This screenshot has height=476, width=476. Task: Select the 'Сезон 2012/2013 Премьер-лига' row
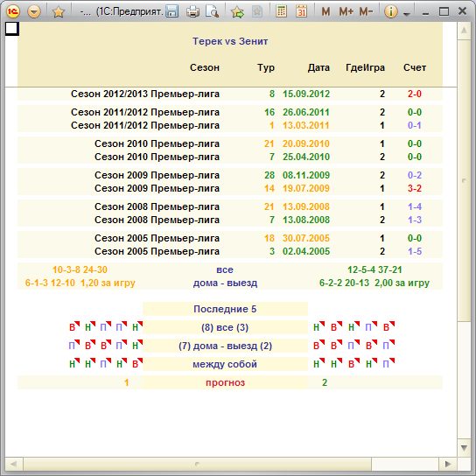(230, 94)
